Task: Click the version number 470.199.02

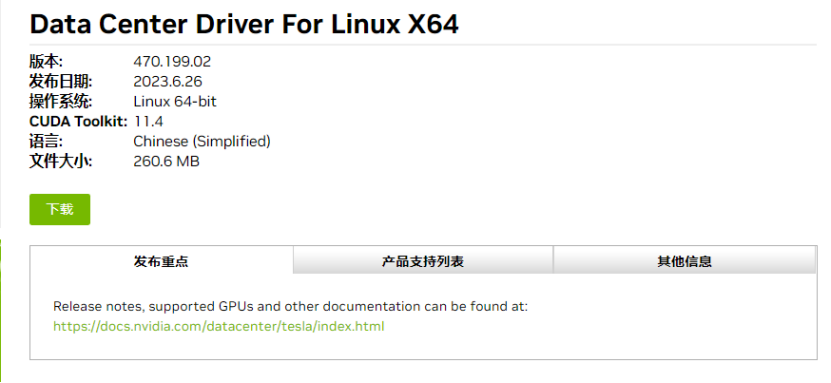Action: click(x=172, y=61)
